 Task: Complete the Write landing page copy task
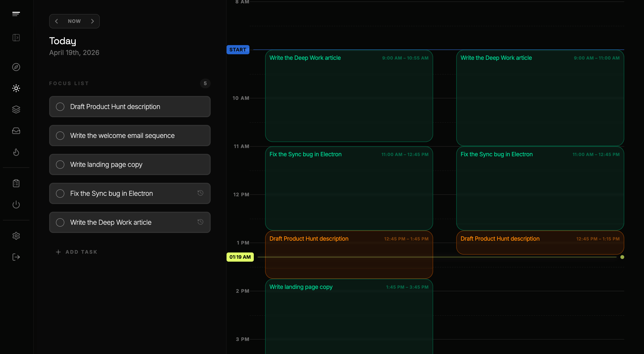click(60, 164)
